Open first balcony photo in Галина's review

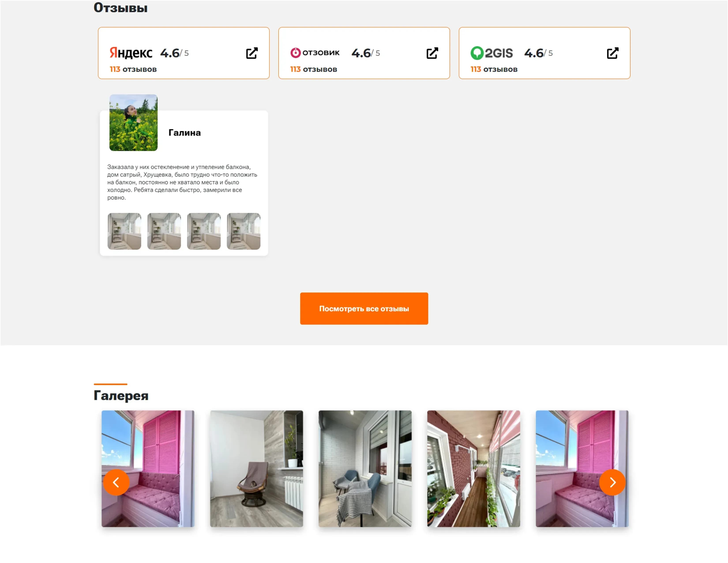(x=124, y=231)
